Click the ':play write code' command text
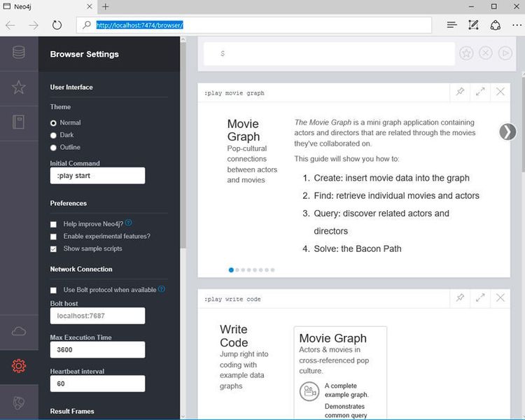Viewport: 525px width, 420px height. click(232, 299)
